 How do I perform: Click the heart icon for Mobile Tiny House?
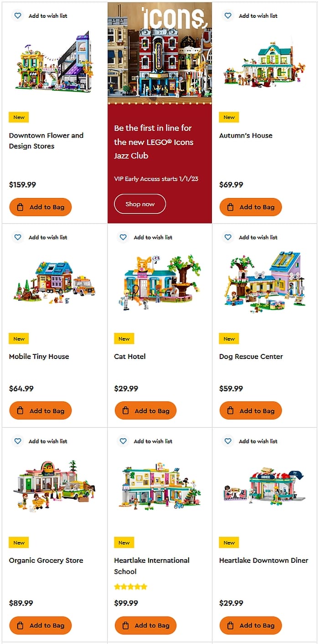tap(18, 237)
